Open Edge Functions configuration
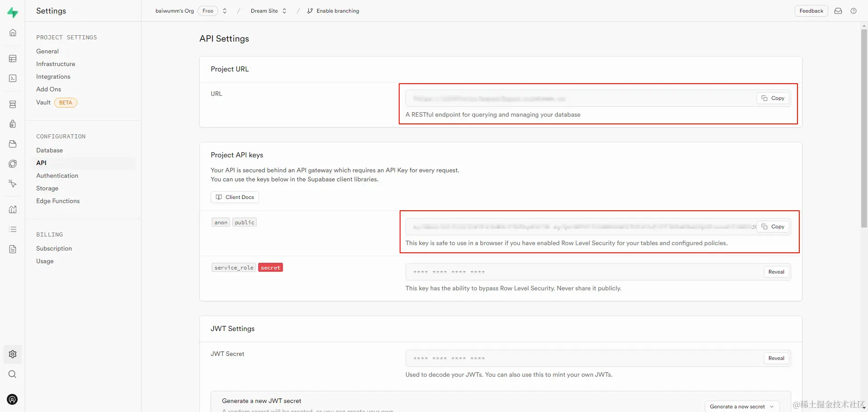The image size is (868, 412). pyautogui.click(x=58, y=201)
